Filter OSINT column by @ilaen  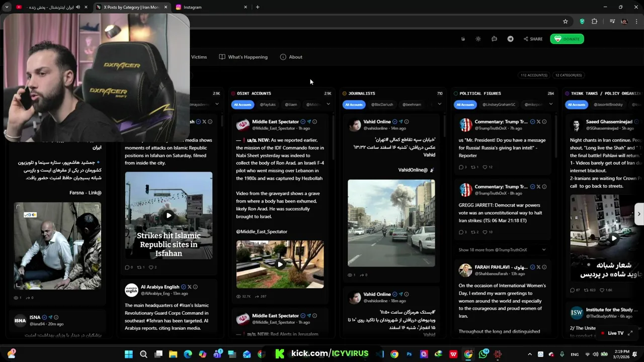point(291,105)
